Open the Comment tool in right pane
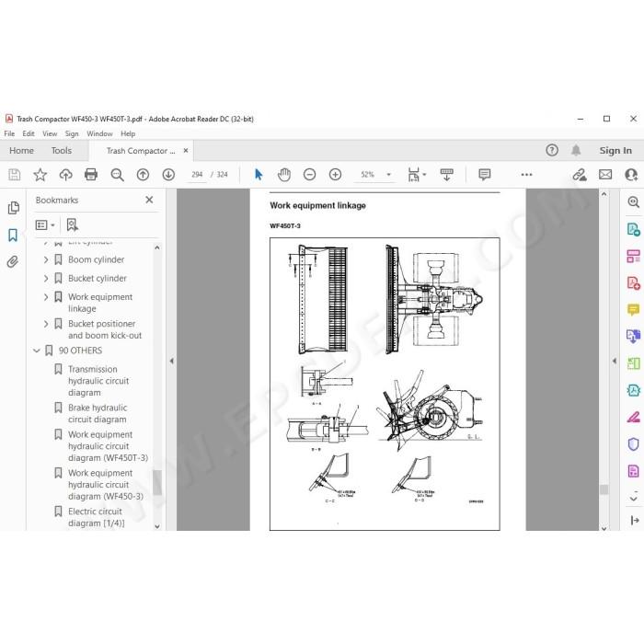The height and width of the screenshot is (644, 644). tap(633, 309)
